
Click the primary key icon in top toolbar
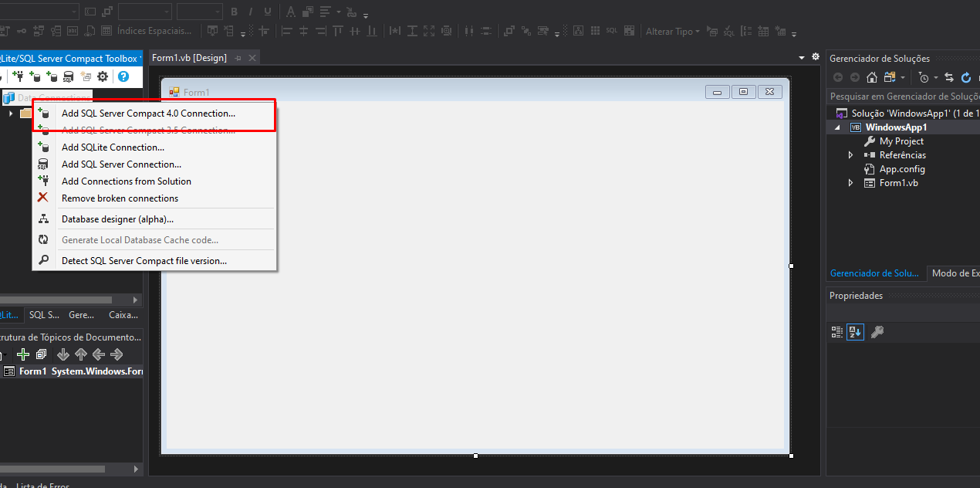coord(20,31)
